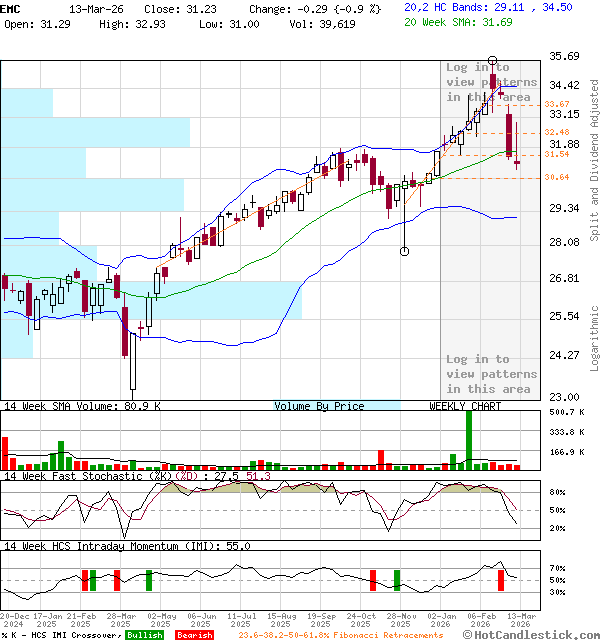
Task: Click the latest red candlestick on the chart
Action: tap(517, 164)
